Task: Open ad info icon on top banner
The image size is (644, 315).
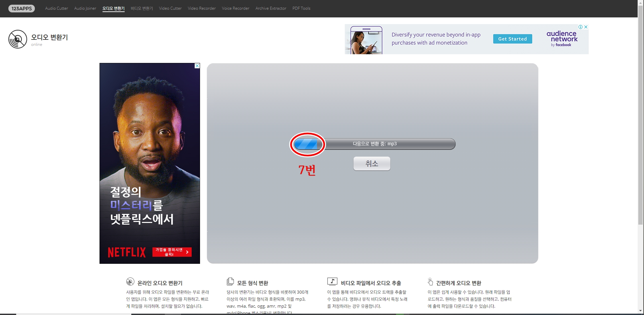Action: click(x=580, y=27)
